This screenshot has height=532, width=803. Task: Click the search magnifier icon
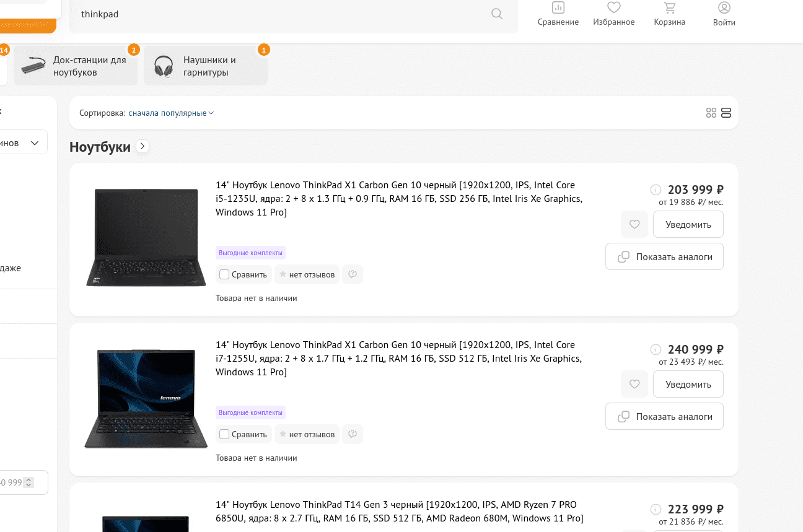coord(496,14)
